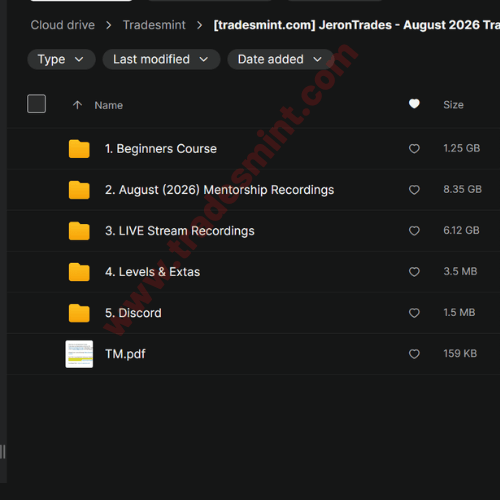Favorite the August (2026) Mentorship Recordings folder
The width and height of the screenshot is (500, 500).
[x=414, y=190]
